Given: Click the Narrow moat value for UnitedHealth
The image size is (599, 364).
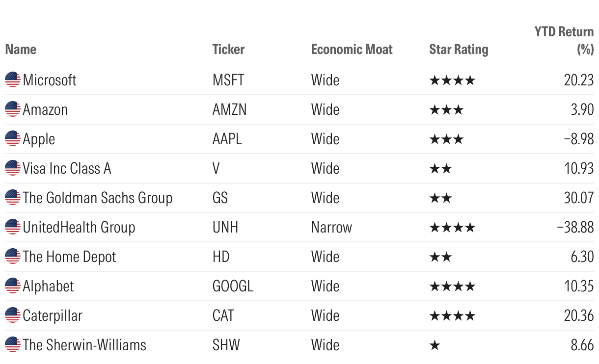Looking at the screenshot, I should (x=331, y=227).
